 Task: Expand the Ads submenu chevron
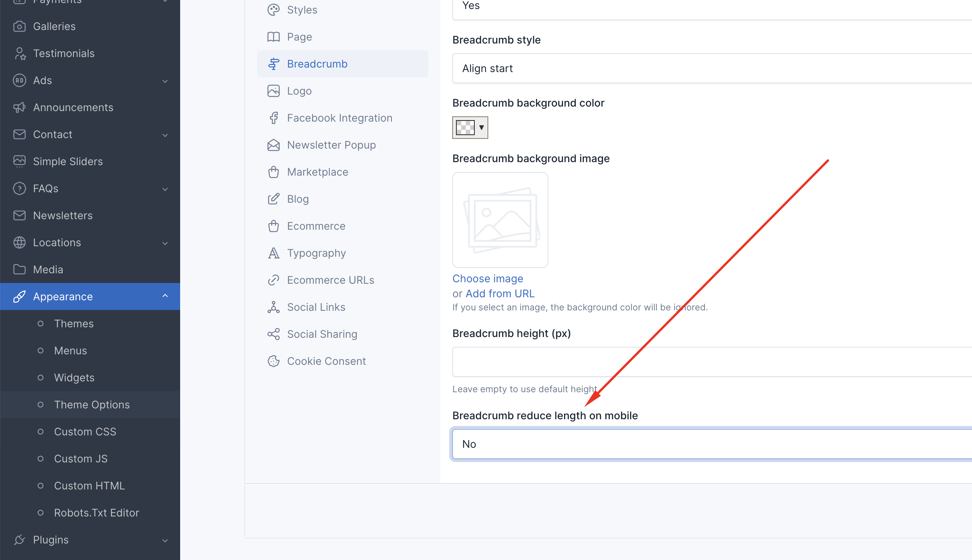tap(165, 81)
